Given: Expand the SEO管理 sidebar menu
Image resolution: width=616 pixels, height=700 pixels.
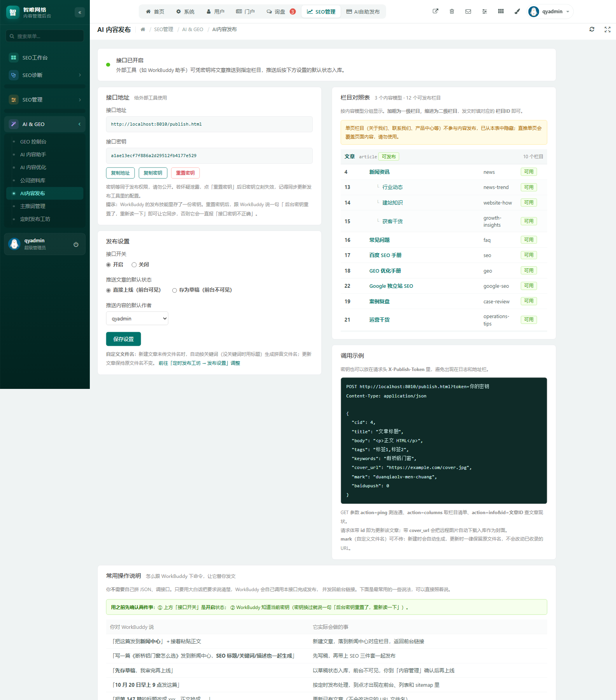Looking at the screenshot, I should (x=45, y=100).
